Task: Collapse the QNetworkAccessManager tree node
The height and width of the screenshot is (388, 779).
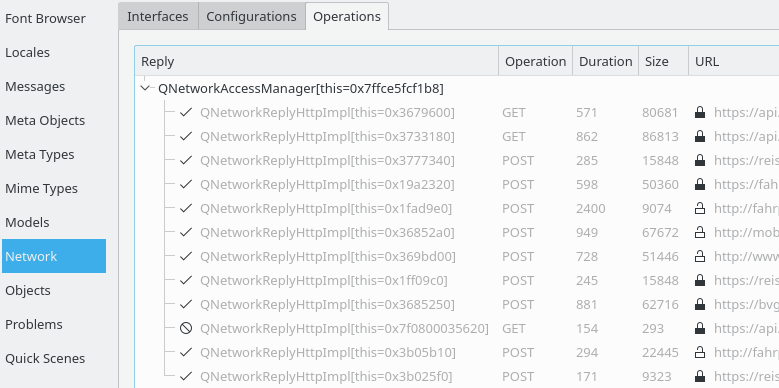Action: pyautogui.click(x=146, y=88)
